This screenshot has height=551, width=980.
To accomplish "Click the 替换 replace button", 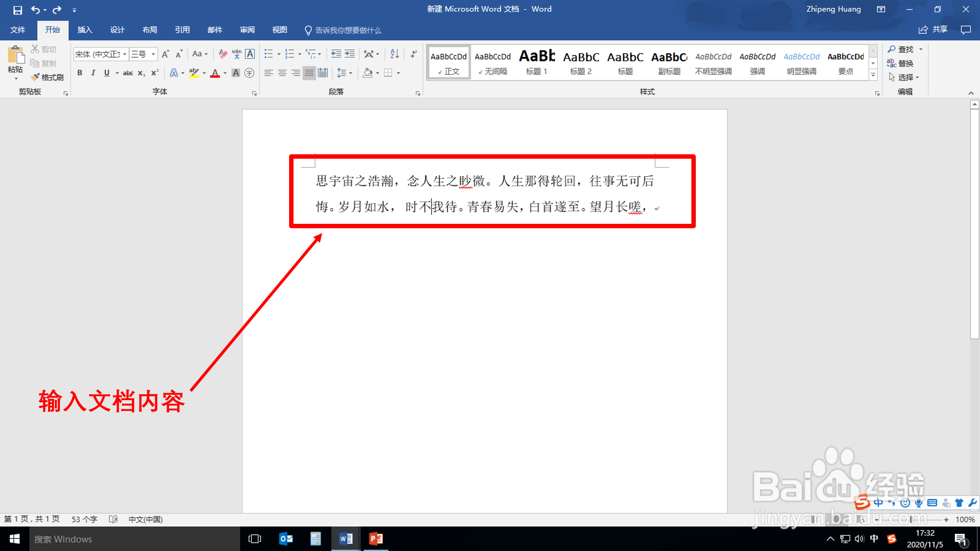I will (x=901, y=63).
